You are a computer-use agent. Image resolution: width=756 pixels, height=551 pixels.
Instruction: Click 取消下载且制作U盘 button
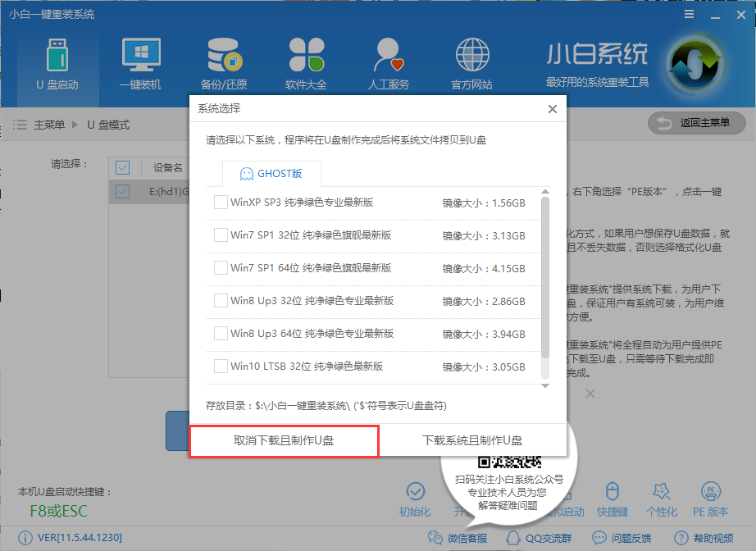[x=283, y=441]
